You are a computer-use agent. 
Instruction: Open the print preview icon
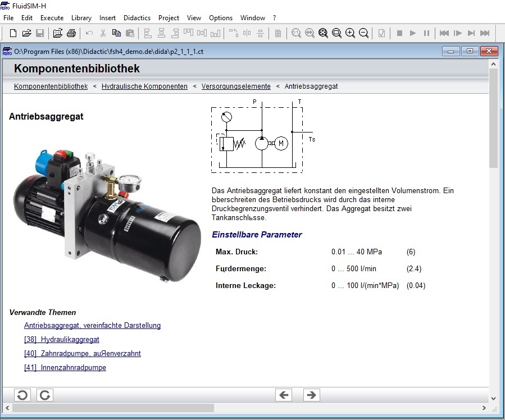click(x=58, y=33)
